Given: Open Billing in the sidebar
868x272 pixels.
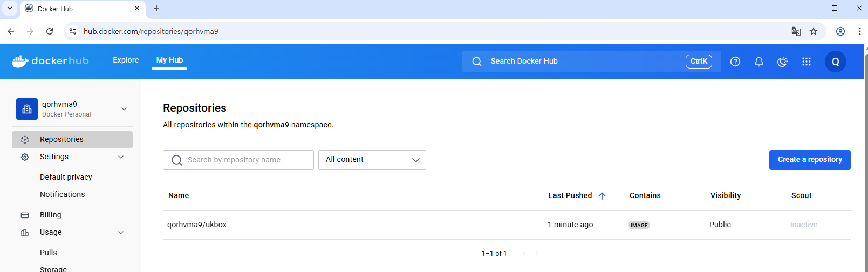Looking at the screenshot, I should tap(51, 215).
